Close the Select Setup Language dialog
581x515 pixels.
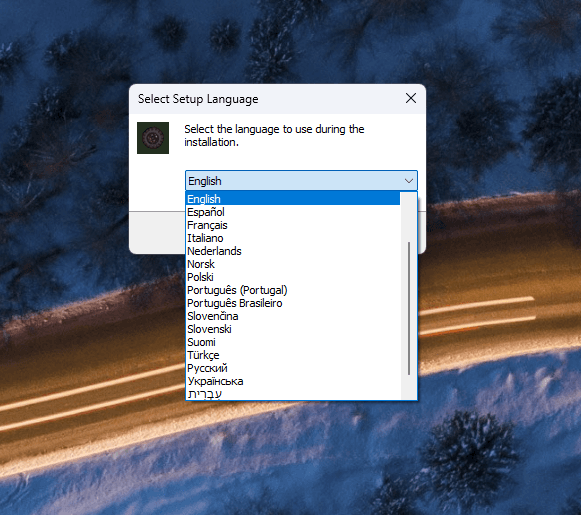(x=411, y=99)
